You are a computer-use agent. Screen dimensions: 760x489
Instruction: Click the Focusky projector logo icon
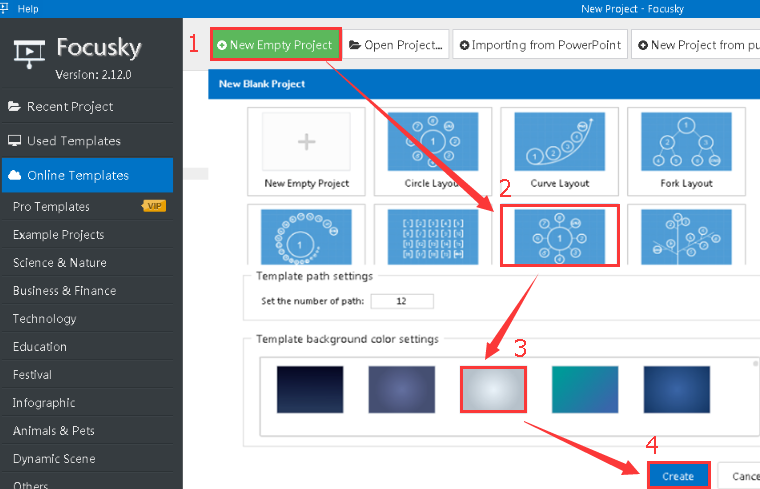pyautogui.click(x=29, y=53)
